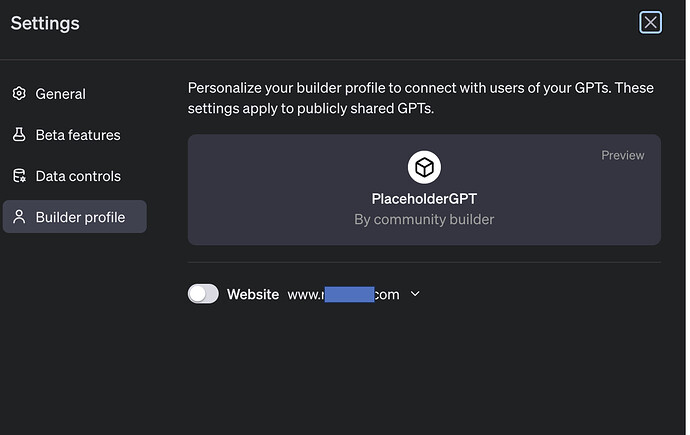Click the flask icon for Beta features
This screenshot has width=690, height=435.
(19, 135)
